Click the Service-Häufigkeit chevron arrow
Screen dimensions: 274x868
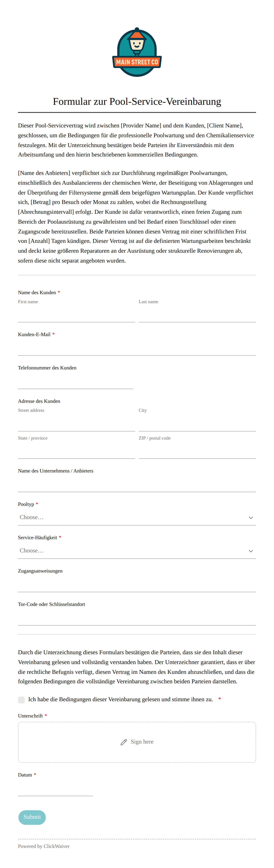[x=251, y=551]
